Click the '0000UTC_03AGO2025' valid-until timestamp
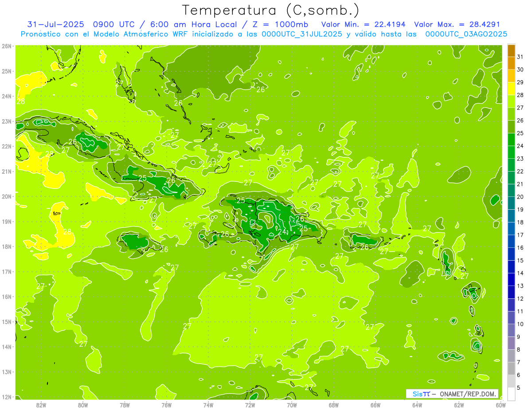The image size is (532, 411). [x=466, y=34]
